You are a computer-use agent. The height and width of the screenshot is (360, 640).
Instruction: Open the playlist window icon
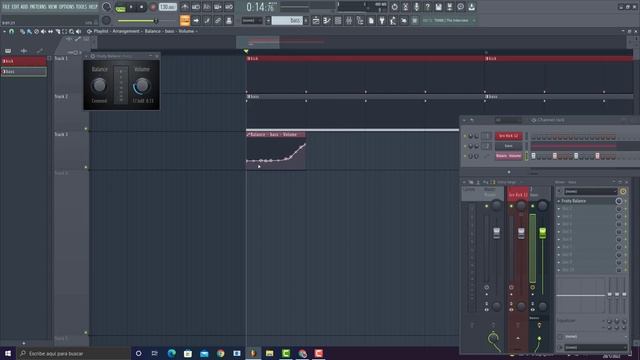click(x=316, y=20)
